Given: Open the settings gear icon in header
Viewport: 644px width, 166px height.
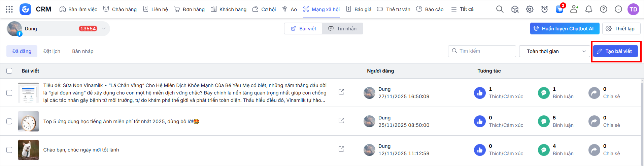Looking at the screenshot, I should (530, 9).
